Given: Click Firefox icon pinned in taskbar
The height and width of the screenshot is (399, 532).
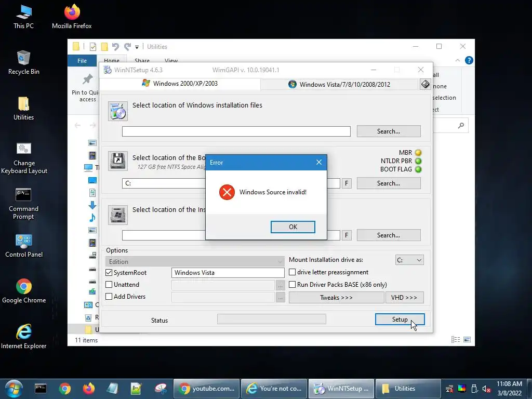Looking at the screenshot, I should (88, 389).
